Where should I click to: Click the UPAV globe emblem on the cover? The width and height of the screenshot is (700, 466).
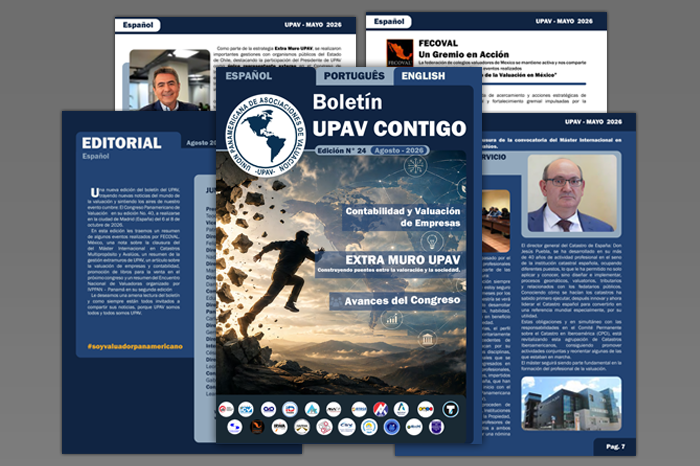tap(266, 135)
